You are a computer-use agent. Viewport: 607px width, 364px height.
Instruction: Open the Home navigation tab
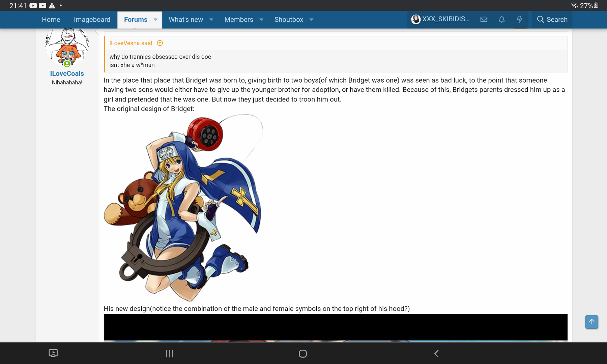coord(51,20)
